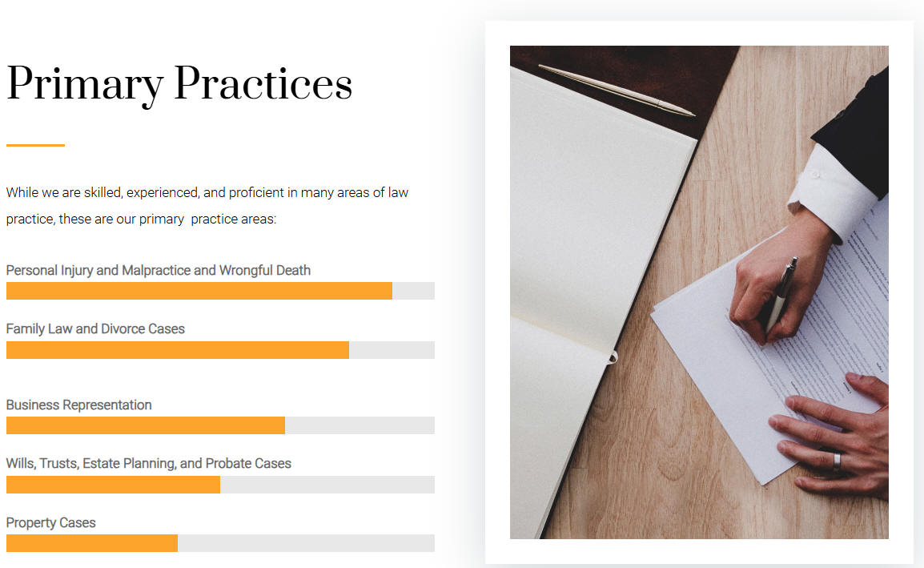This screenshot has height=568, width=924.
Task: Click the intro paragraph about law practice
Action: click(207, 205)
